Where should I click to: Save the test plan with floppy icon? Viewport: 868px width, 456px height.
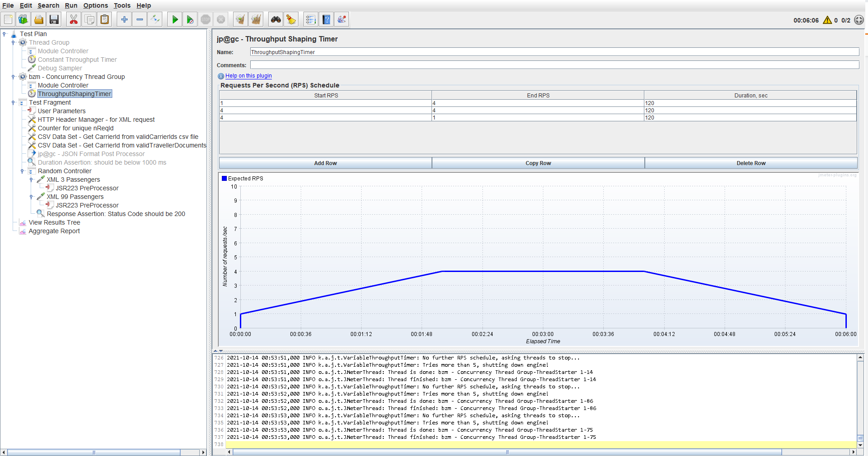click(54, 19)
